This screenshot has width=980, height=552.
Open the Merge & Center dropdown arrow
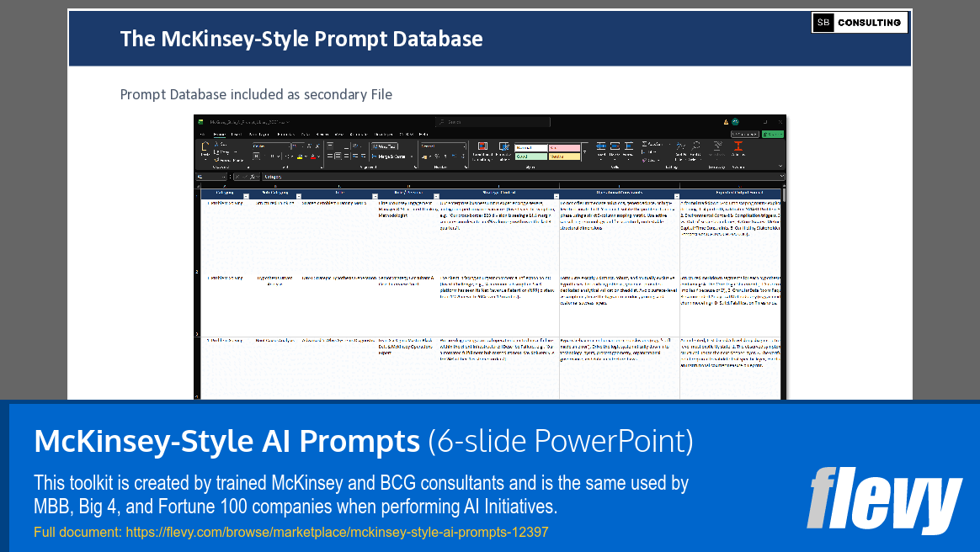tap(411, 157)
